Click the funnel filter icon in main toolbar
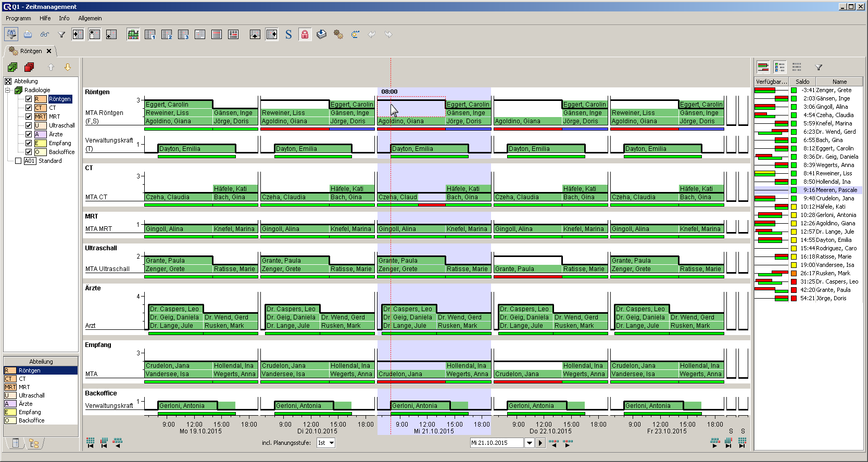Image resolution: width=868 pixels, height=462 pixels. point(61,35)
